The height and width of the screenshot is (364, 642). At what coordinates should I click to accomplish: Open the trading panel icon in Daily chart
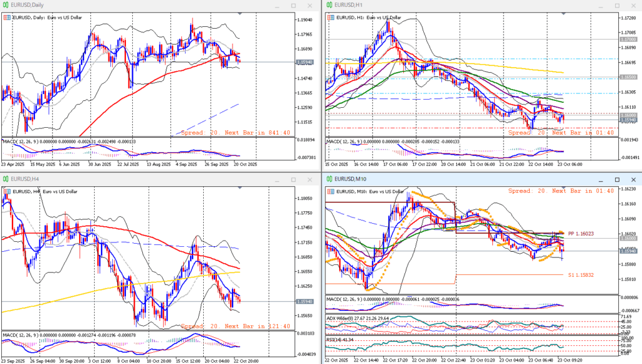coord(7,18)
